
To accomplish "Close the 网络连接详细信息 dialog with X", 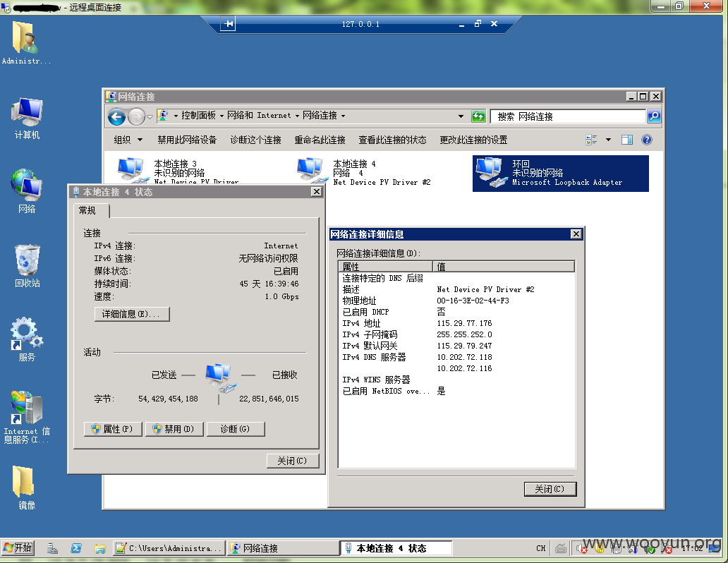I will pos(576,234).
